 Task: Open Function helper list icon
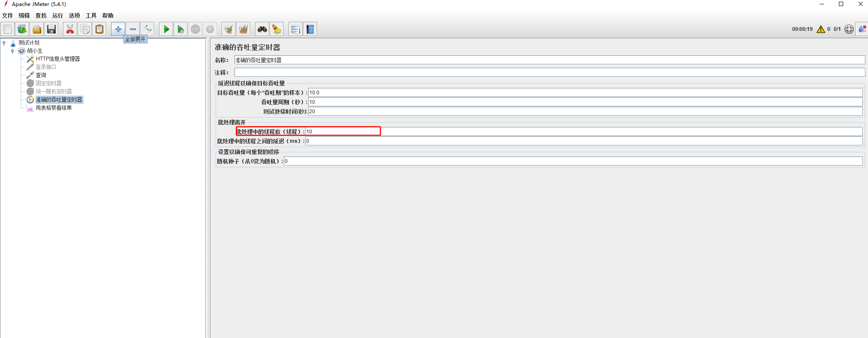[x=295, y=29]
